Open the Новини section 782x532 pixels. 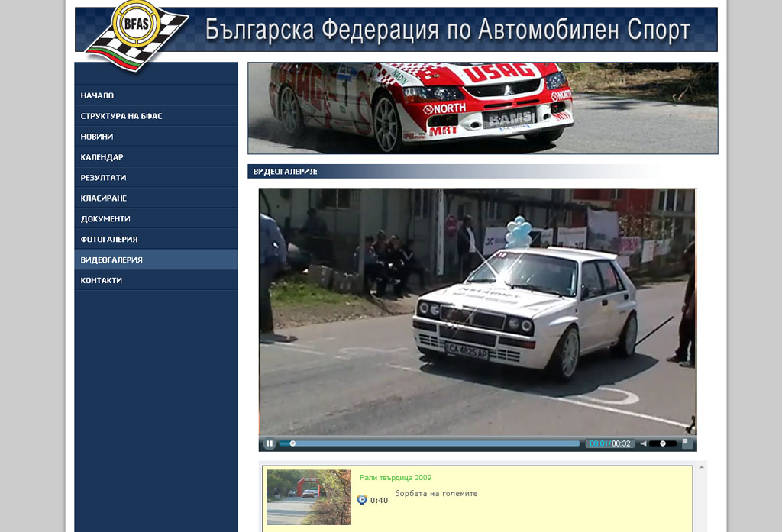pos(97,137)
